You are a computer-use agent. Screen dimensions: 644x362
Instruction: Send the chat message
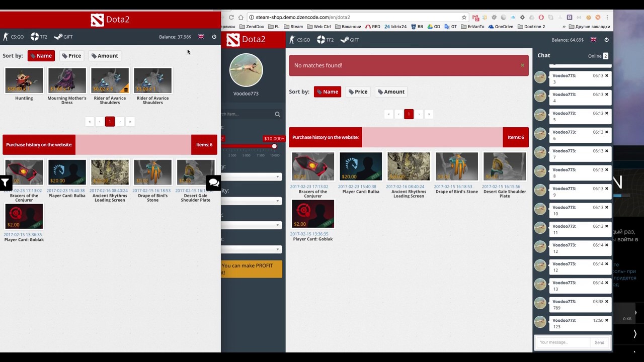pos(599,342)
